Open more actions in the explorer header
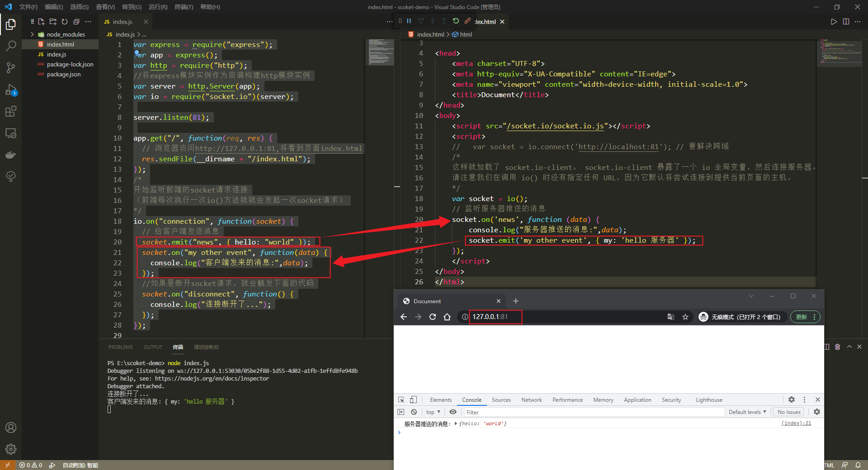The width and height of the screenshot is (868, 470). click(88, 22)
